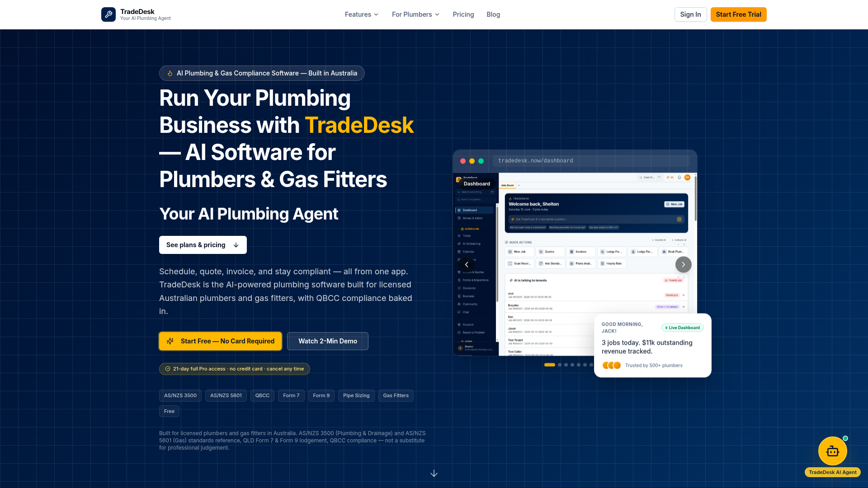Select the active orange carousel indicator
This screenshot has height=488, width=868.
549,365
